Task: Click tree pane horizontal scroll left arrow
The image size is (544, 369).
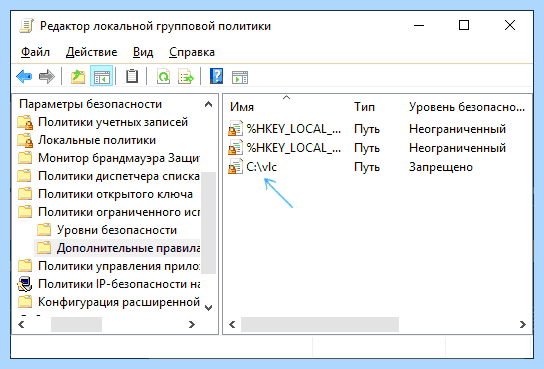Action: [21, 325]
